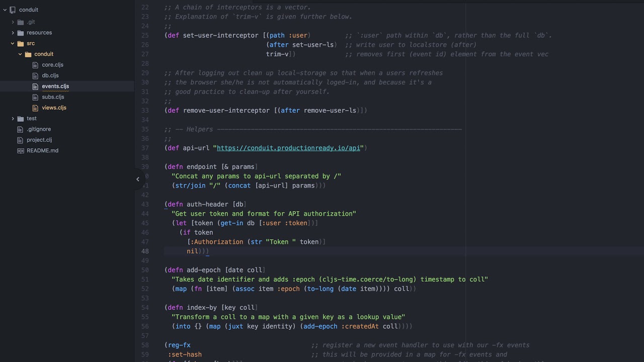Click the 'add-epoch' function name on line 50

(204, 270)
